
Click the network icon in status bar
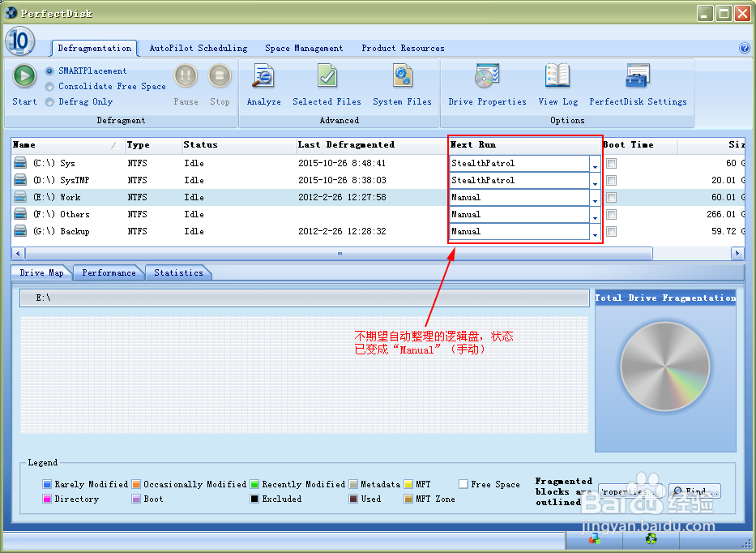(595, 538)
